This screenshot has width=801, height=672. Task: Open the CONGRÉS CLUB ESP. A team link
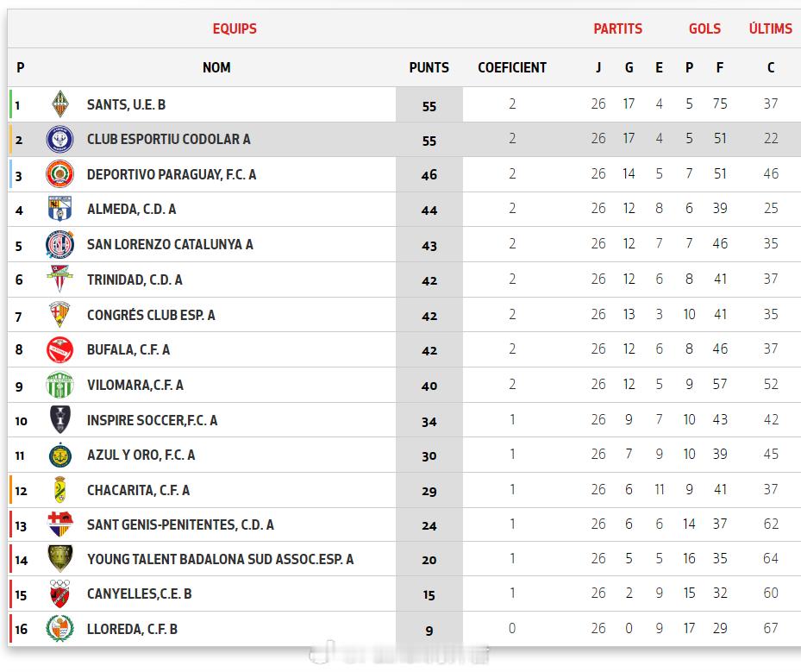point(151,315)
